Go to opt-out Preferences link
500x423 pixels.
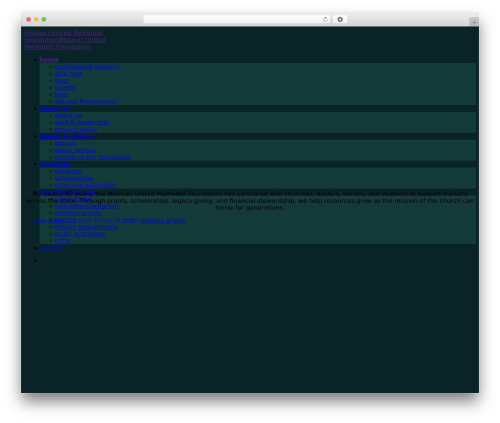(86, 101)
